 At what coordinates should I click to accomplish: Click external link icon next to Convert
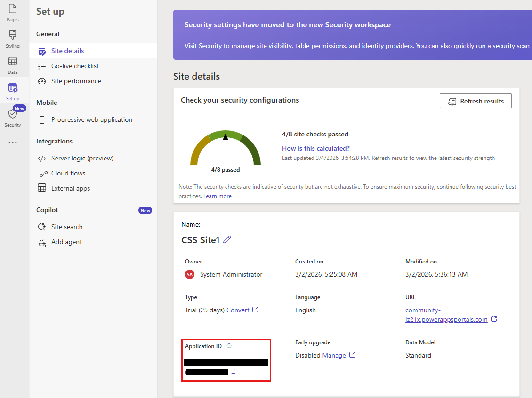pyautogui.click(x=256, y=310)
